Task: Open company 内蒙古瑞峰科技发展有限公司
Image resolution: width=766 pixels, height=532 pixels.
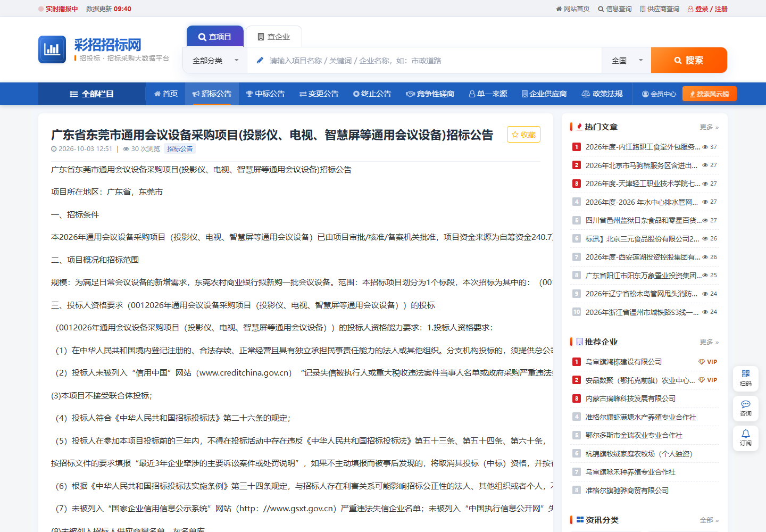Action: [631, 398]
